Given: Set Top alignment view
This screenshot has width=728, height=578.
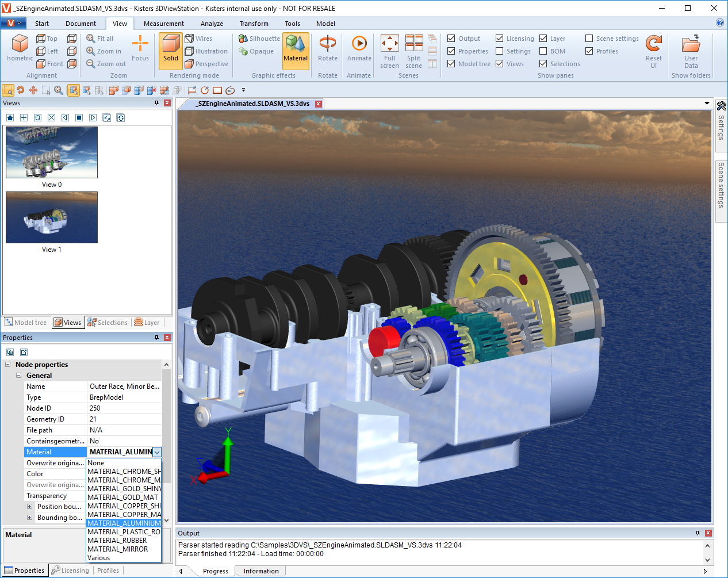Looking at the screenshot, I should coord(47,39).
